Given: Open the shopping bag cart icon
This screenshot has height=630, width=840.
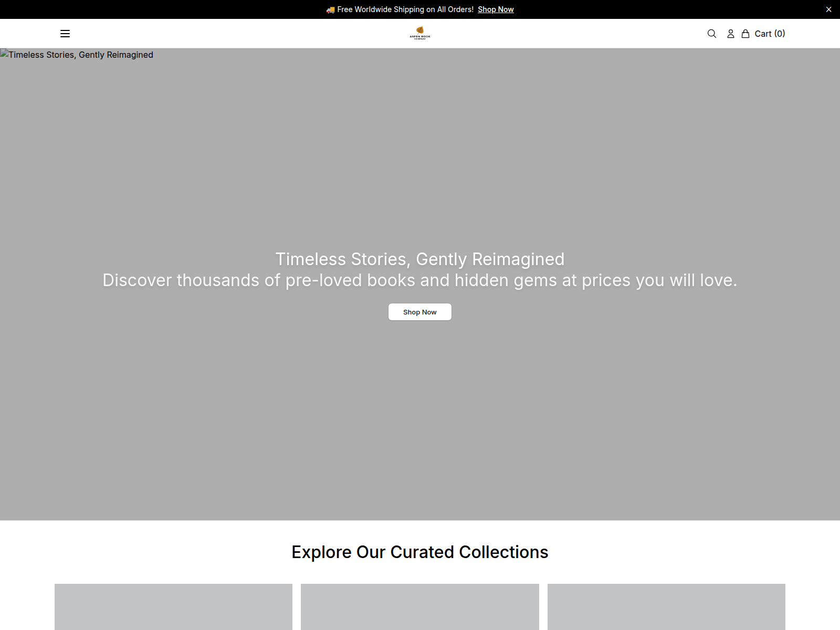Looking at the screenshot, I should click(745, 34).
